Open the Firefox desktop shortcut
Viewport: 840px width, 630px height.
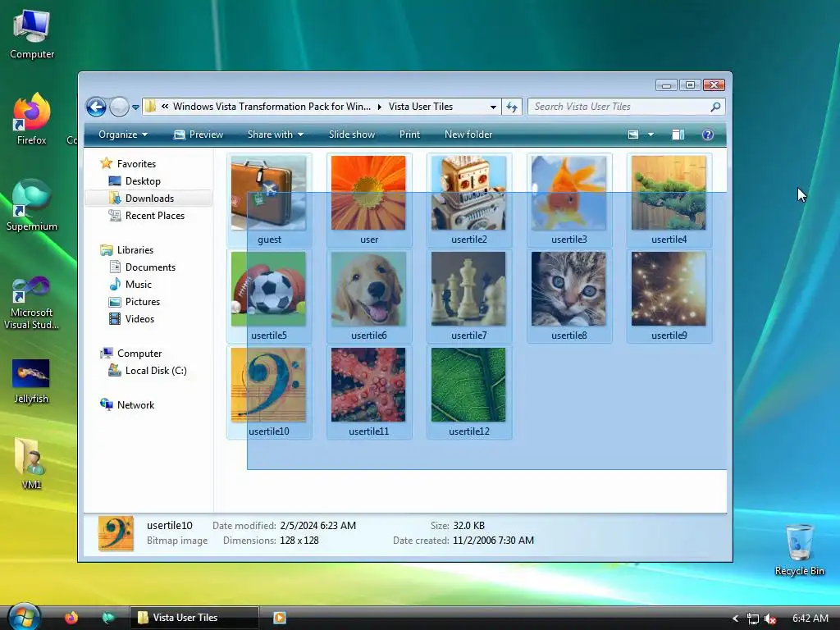coord(32,119)
